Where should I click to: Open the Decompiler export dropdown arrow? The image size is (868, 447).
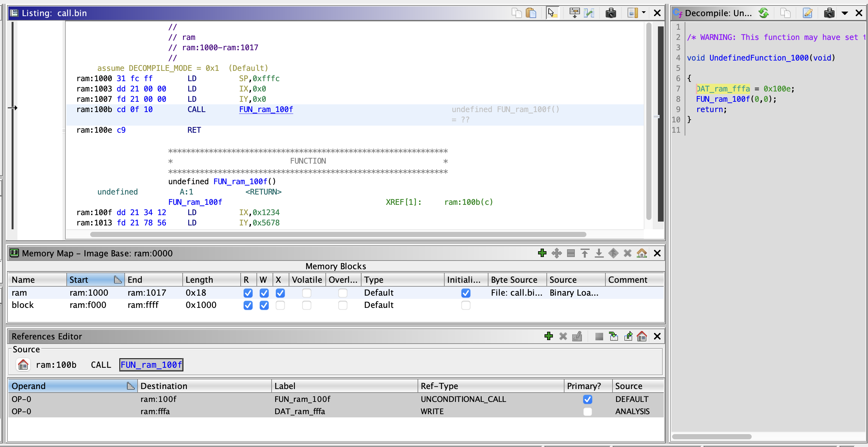[x=844, y=13]
